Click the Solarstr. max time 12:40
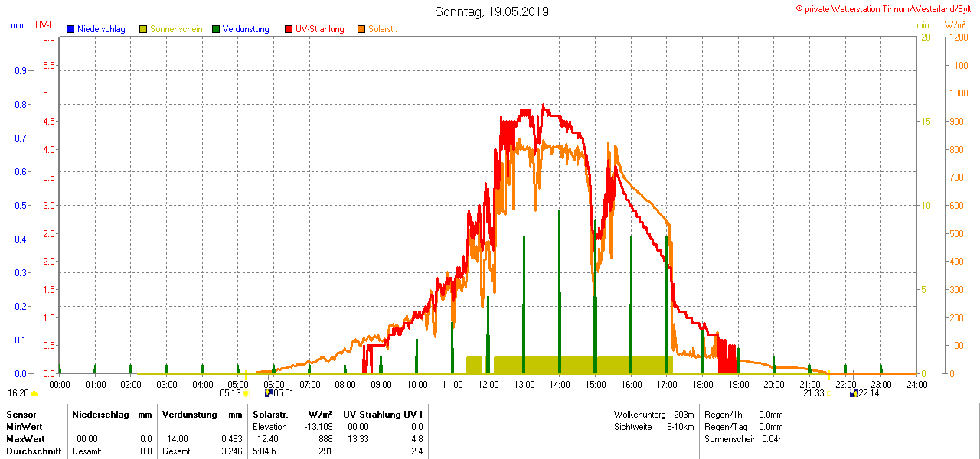This screenshot has width=980, height=459. point(268,439)
